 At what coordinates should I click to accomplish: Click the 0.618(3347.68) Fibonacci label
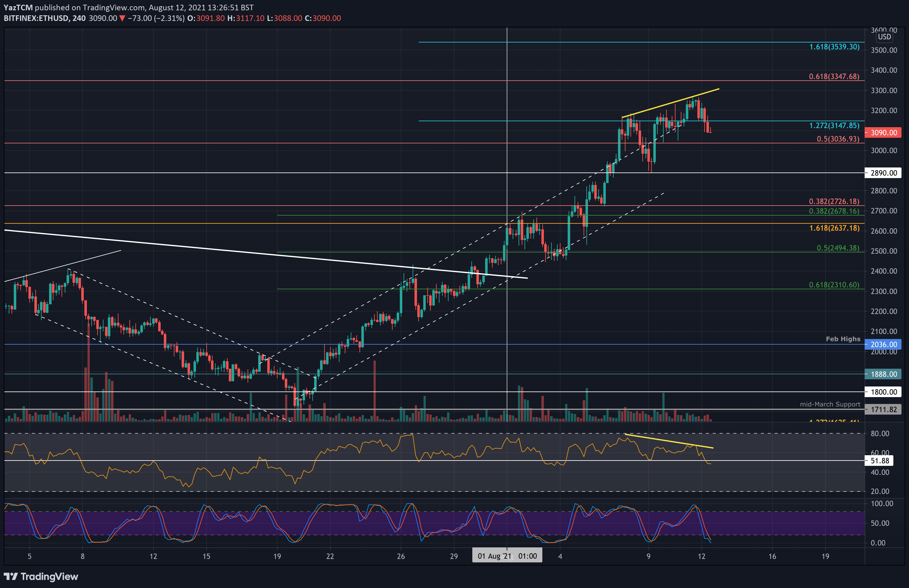pos(834,76)
